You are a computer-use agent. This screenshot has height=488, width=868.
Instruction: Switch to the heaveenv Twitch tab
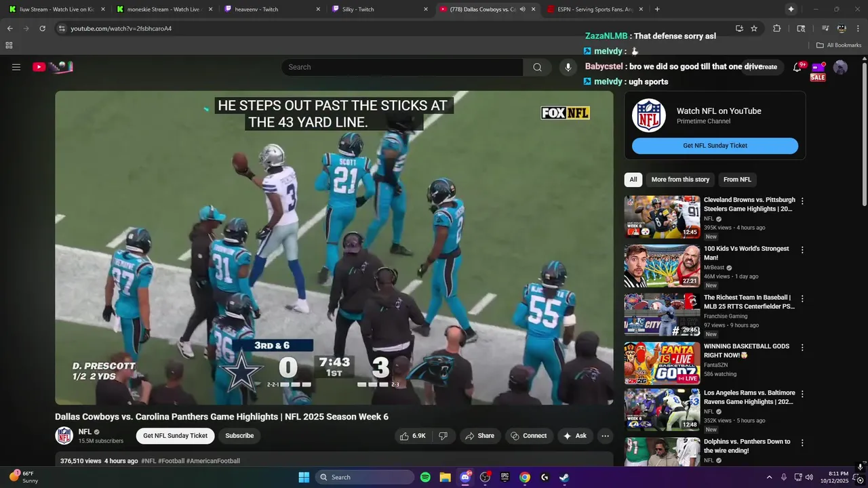click(x=271, y=9)
